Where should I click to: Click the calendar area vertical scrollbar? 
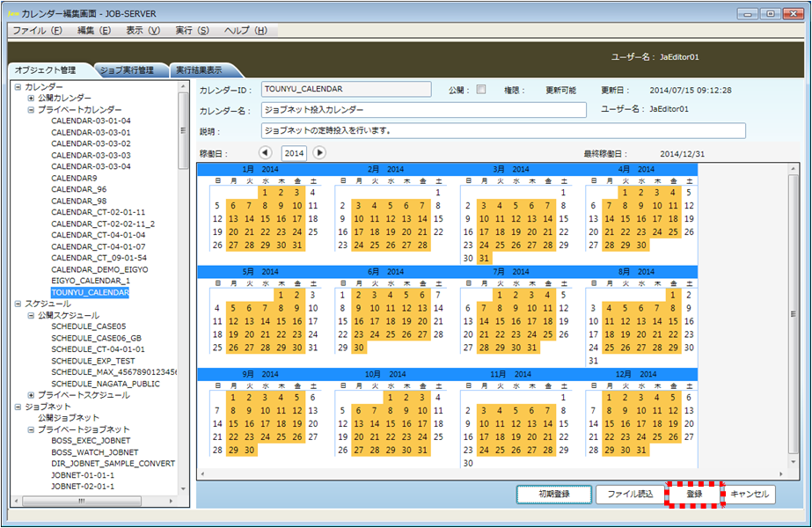(x=794, y=315)
